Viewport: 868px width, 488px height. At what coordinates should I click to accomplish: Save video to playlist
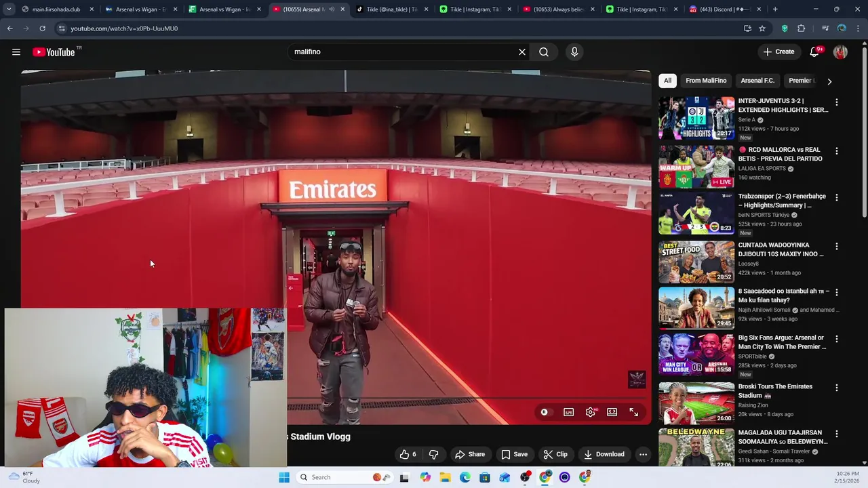(514, 455)
